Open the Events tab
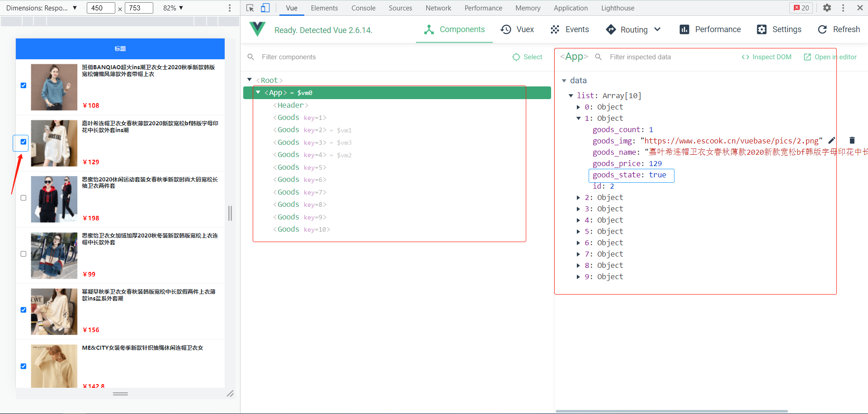 (x=570, y=29)
